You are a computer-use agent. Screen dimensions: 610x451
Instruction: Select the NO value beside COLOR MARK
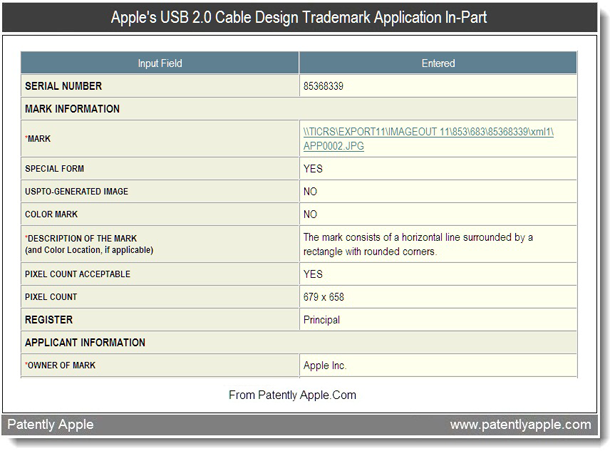pos(312,214)
